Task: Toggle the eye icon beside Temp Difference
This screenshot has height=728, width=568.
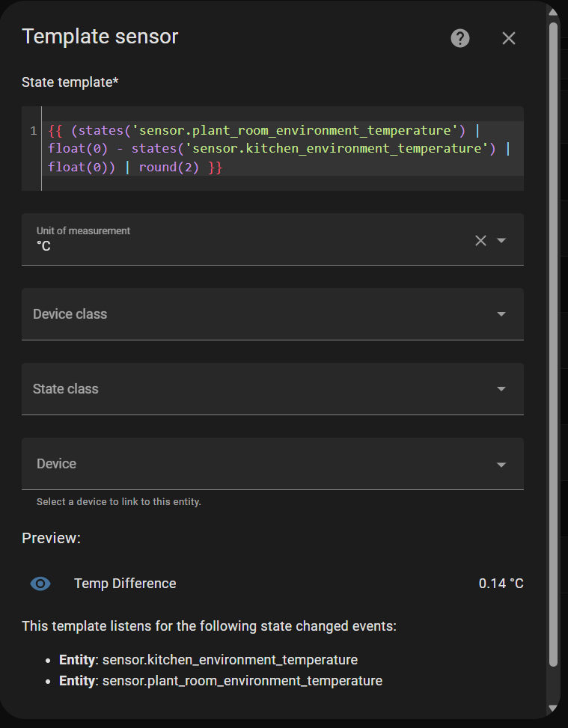Action: pyautogui.click(x=40, y=584)
